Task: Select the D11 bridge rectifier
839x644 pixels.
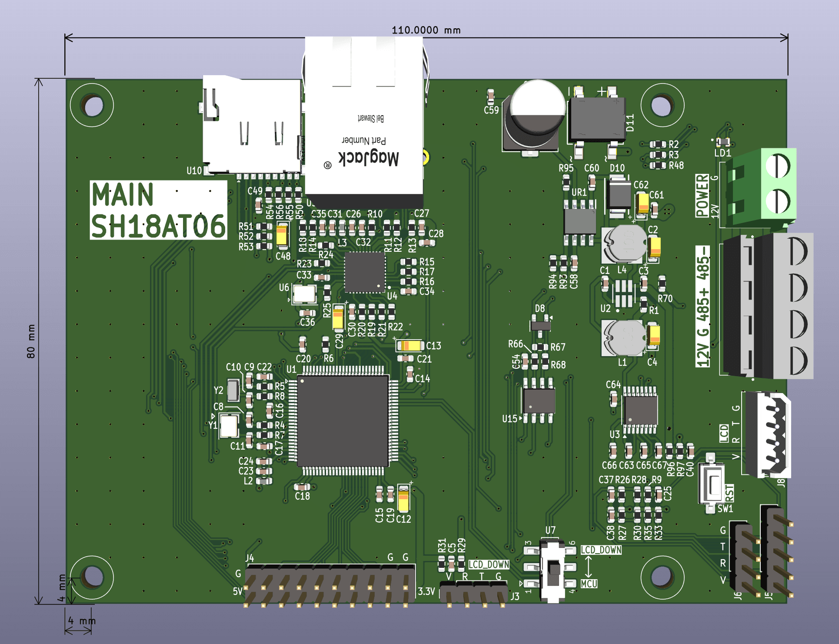Action: [x=598, y=120]
